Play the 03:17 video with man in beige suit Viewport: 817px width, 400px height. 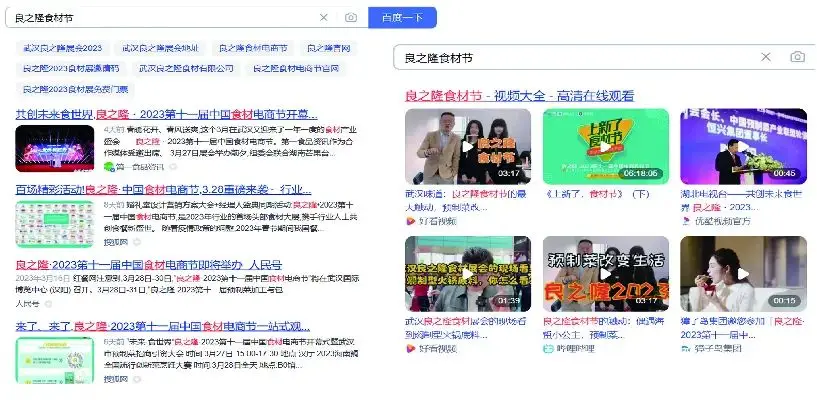pyautogui.click(x=468, y=146)
